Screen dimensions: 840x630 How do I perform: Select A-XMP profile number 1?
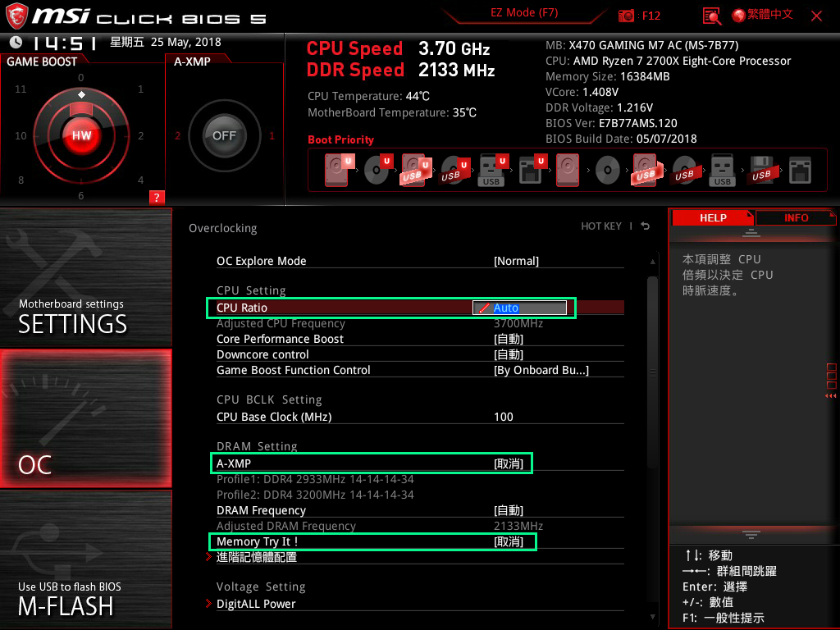point(272,135)
